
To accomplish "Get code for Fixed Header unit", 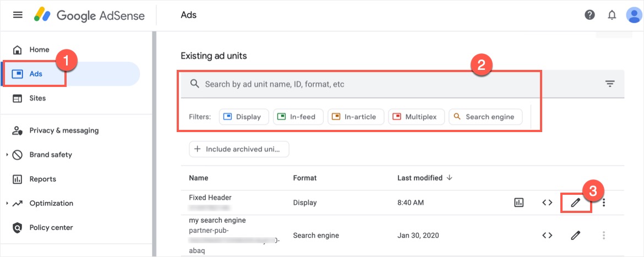I will (x=547, y=203).
